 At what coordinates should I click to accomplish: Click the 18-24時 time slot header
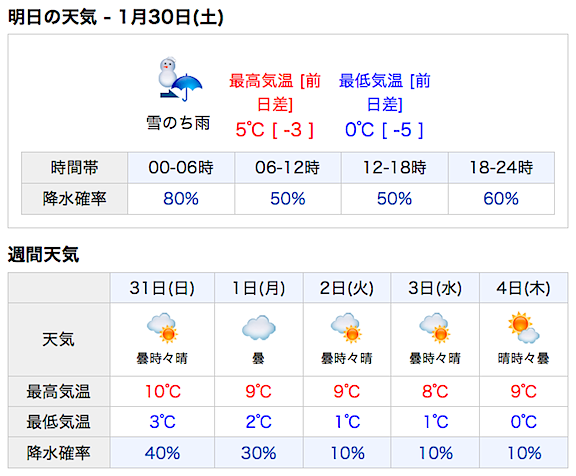tap(501, 168)
